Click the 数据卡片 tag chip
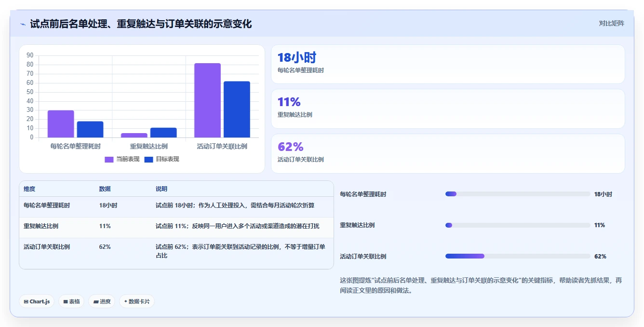 (x=137, y=301)
